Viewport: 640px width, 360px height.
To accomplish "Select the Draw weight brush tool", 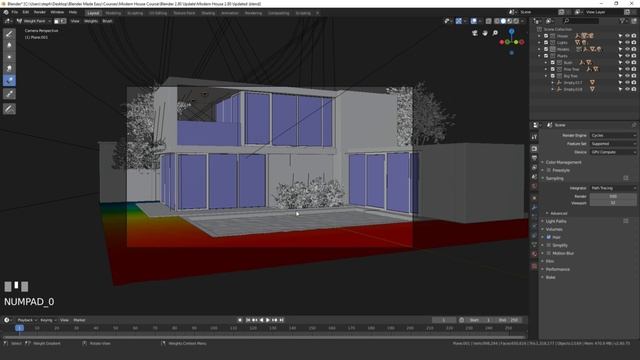I will (9, 34).
